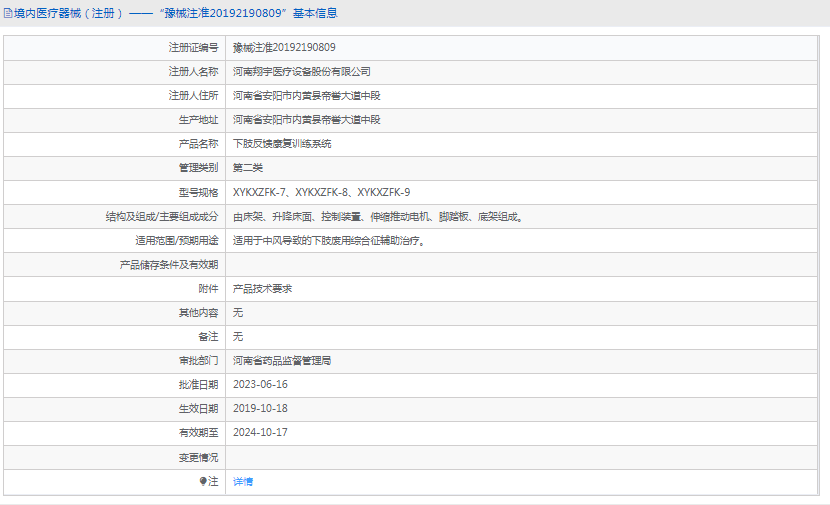Click the 产品储存条件及有效期 label

click(169, 265)
